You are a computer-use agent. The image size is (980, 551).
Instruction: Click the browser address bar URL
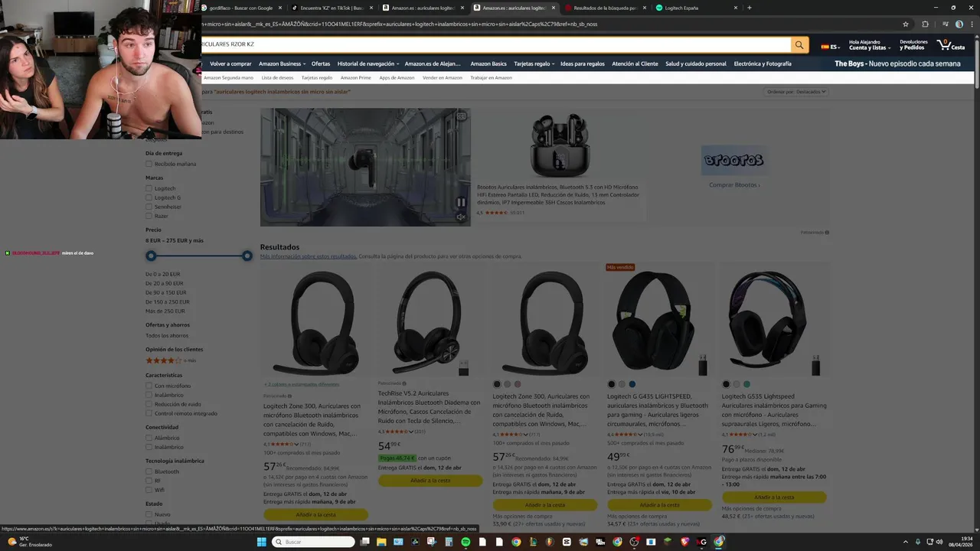[x=399, y=24]
